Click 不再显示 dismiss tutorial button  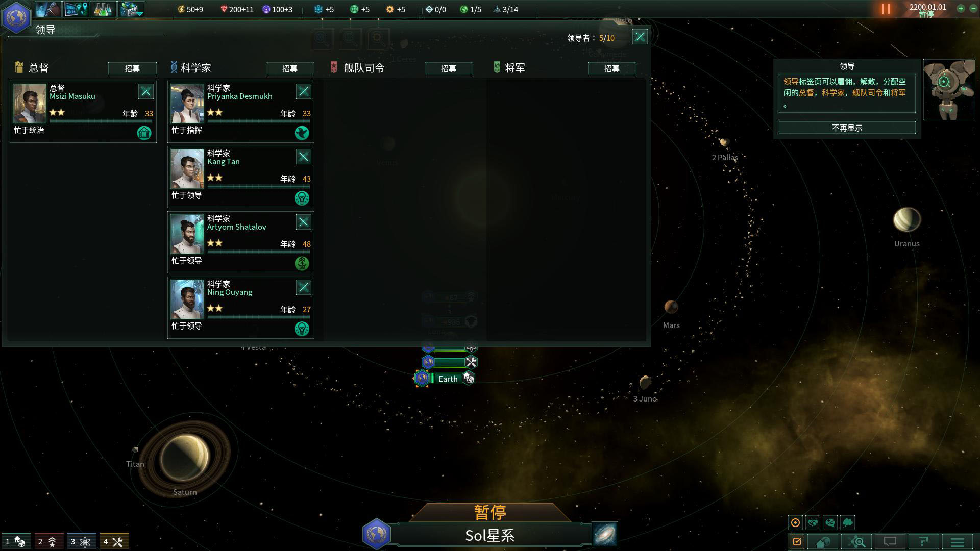[x=847, y=127]
